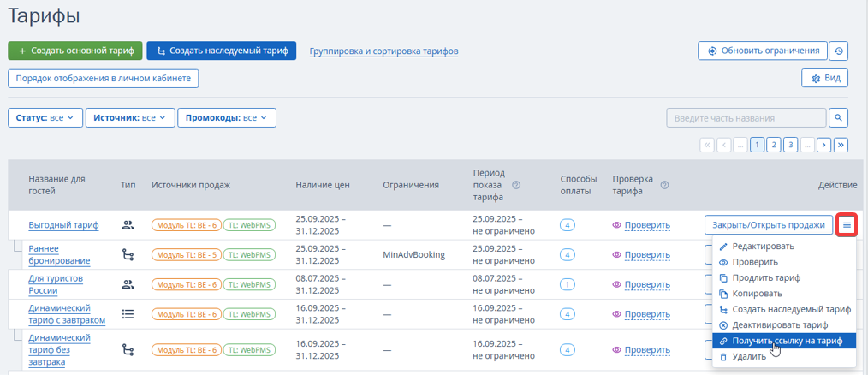
Task: Choose Деактивировать тариф from the menu
Action: tap(779, 325)
